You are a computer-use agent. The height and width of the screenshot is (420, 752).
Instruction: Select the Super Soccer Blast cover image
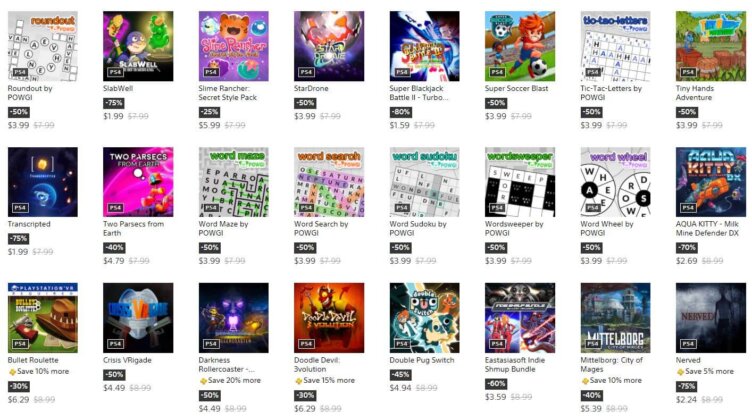coord(519,46)
